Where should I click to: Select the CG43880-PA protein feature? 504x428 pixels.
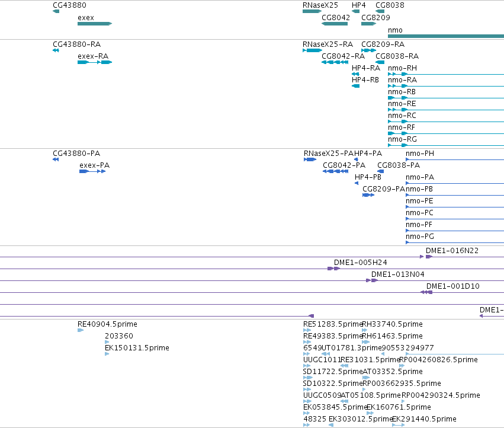(x=56, y=159)
